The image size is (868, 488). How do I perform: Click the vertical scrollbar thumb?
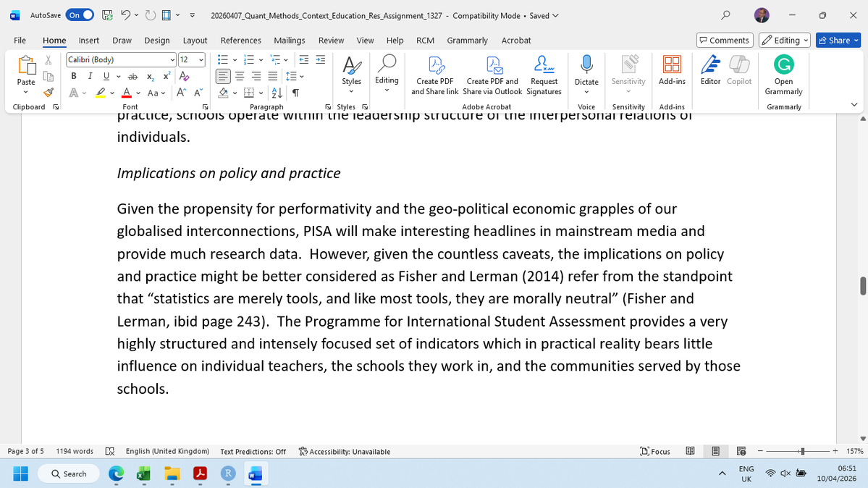tap(862, 286)
